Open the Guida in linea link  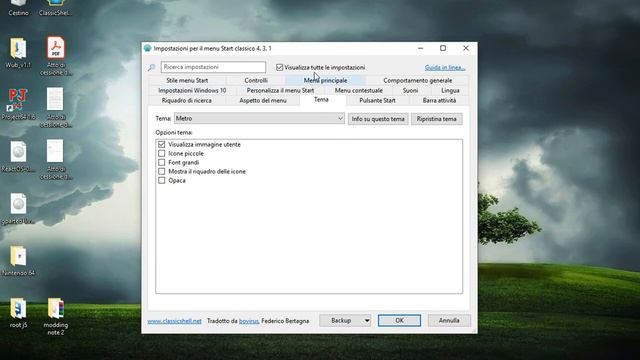[445, 68]
